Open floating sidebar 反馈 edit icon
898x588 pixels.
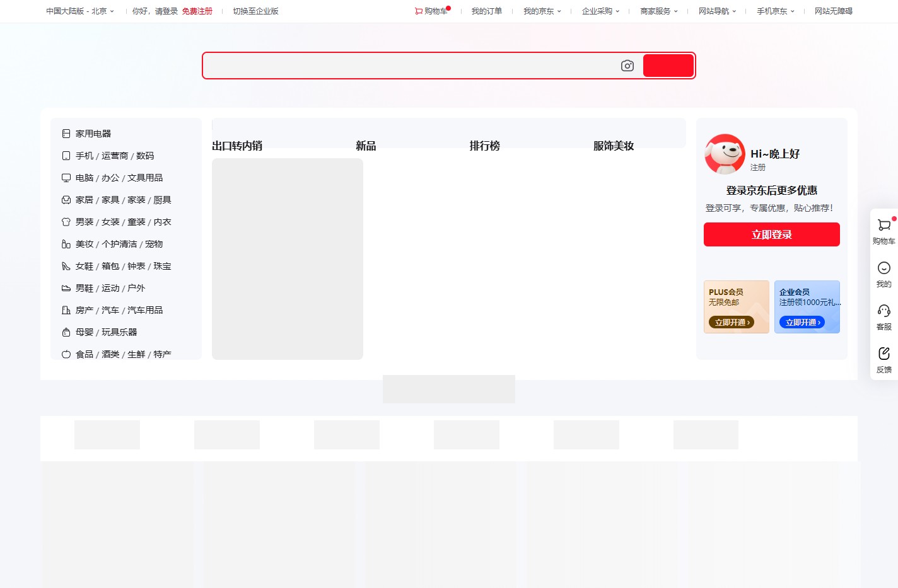(884, 354)
